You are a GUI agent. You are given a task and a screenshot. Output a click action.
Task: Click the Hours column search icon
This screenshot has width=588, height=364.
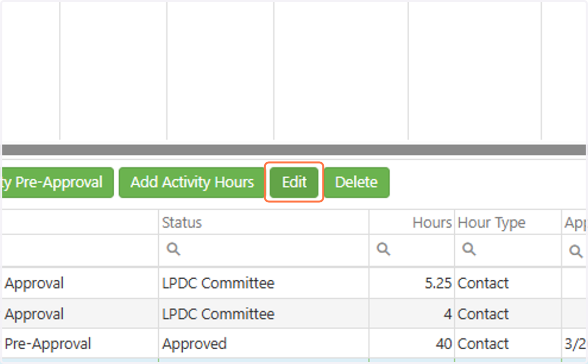(x=384, y=250)
